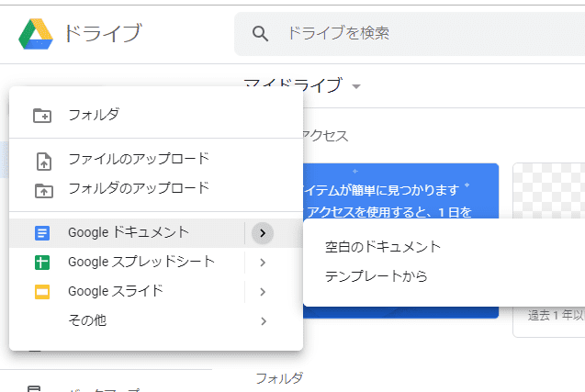Expand Google ドキュメント submenu arrow
Screen dimensions: 585x392
[263, 233]
